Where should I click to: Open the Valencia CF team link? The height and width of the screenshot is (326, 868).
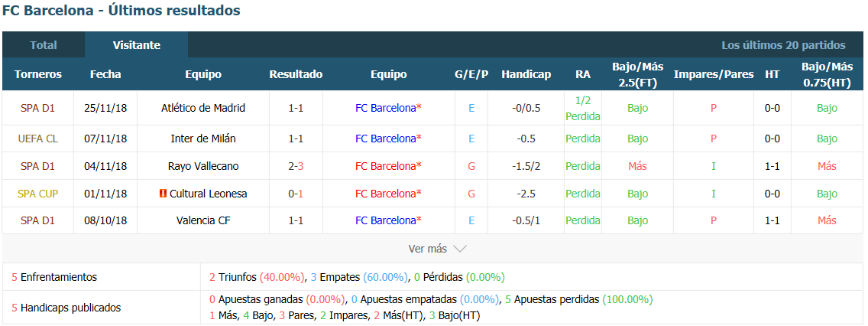point(203,220)
